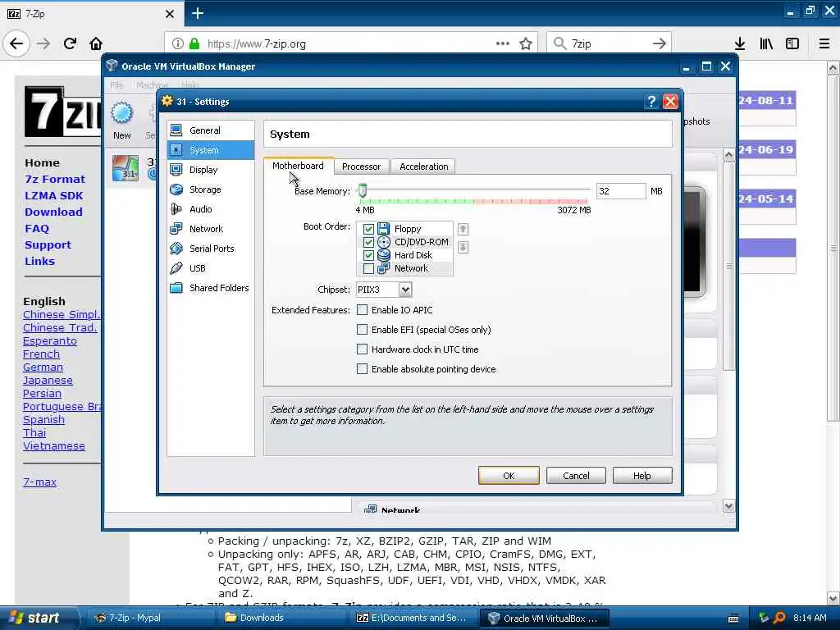Select System category in settings list
This screenshot has width=840, height=630.
coord(211,150)
